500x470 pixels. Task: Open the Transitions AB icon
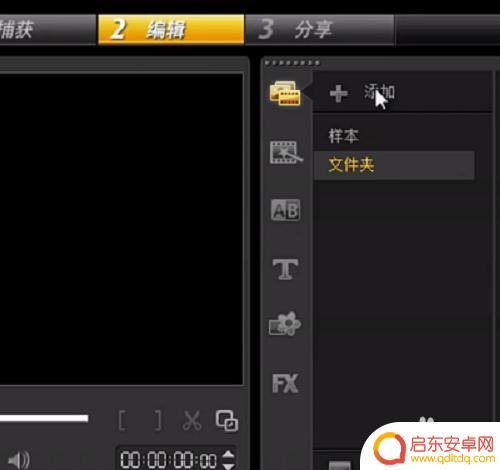pos(285,210)
